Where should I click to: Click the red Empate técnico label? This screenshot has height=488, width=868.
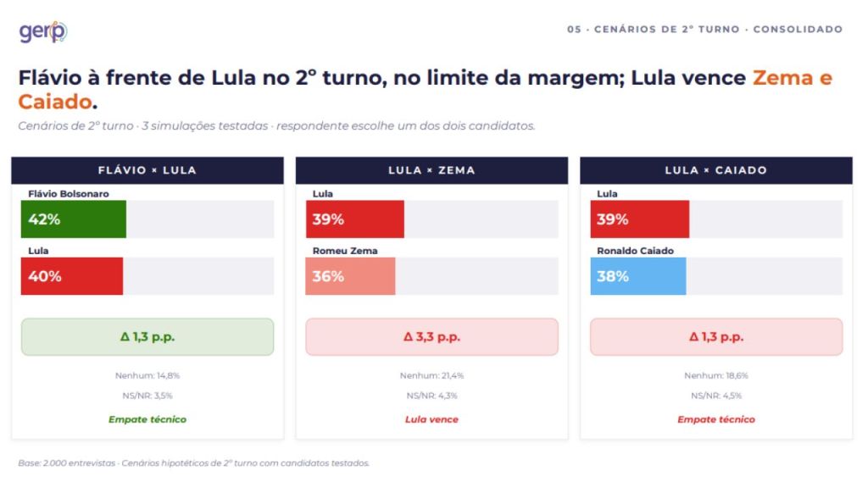(x=716, y=419)
